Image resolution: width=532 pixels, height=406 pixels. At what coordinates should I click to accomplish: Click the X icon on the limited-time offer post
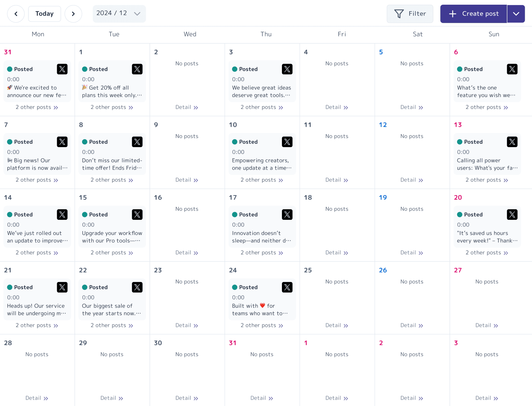[x=137, y=142]
